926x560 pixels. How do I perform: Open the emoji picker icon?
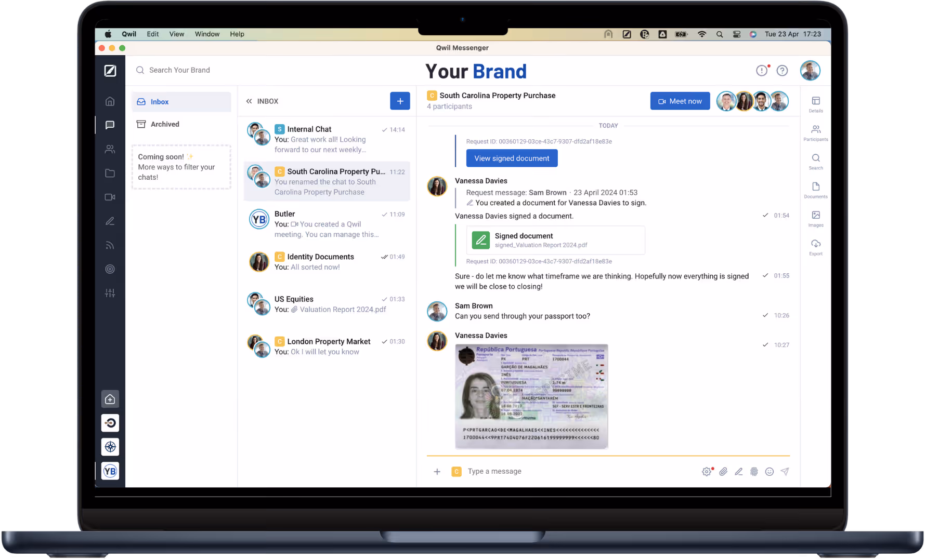tap(770, 472)
